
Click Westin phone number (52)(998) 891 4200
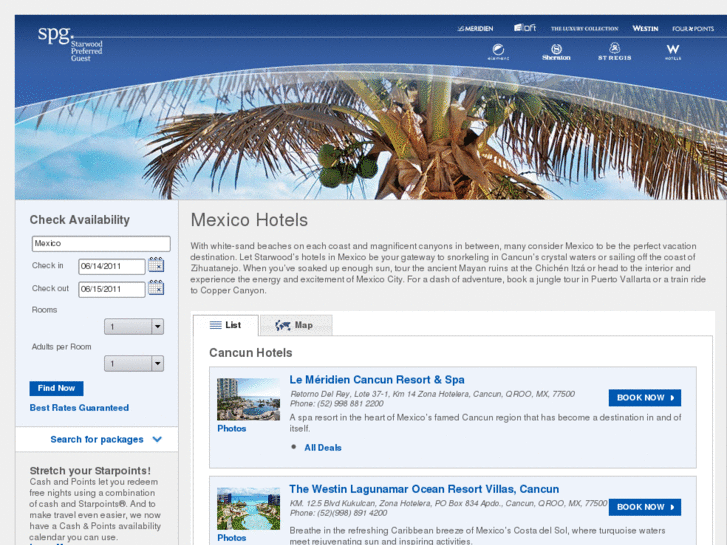[x=351, y=513]
